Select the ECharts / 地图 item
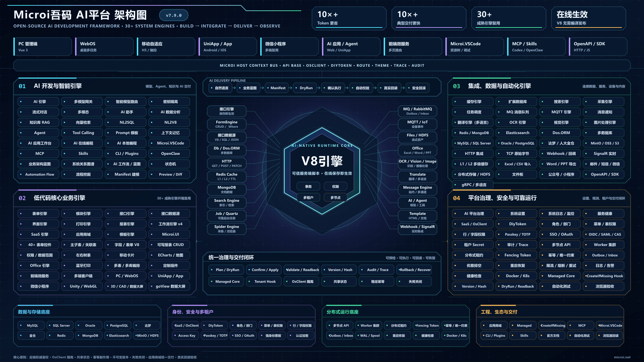The width and height of the screenshot is (644, 362). pos(169,255)
